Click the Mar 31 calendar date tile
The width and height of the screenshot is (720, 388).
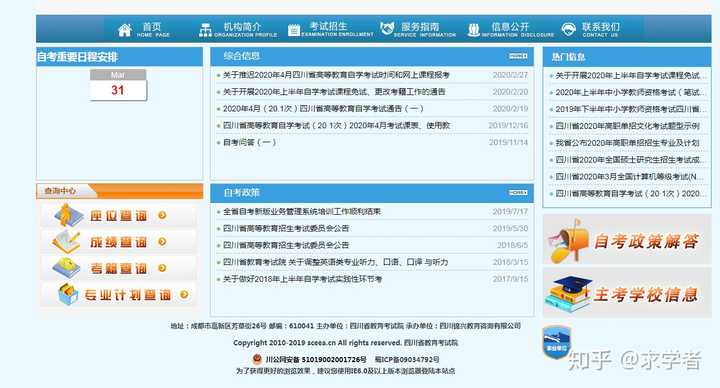[118, 85]
